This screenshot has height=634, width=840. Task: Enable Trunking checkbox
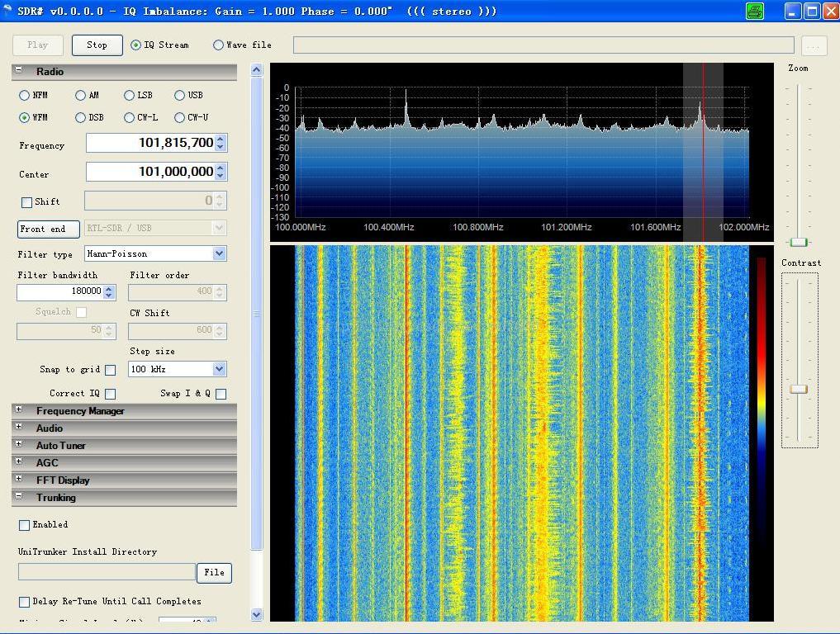pyautogui.click(x=24, y=525)
